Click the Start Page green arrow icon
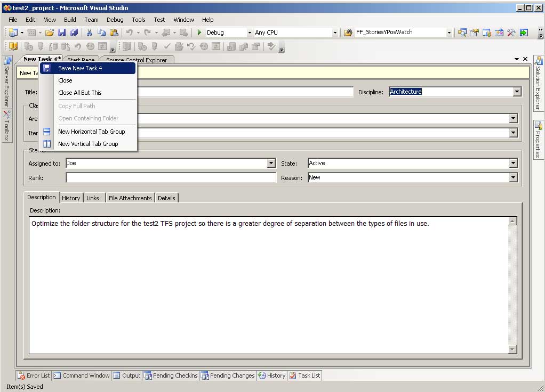The image size is (545, 392). click(x=524, y=32)
